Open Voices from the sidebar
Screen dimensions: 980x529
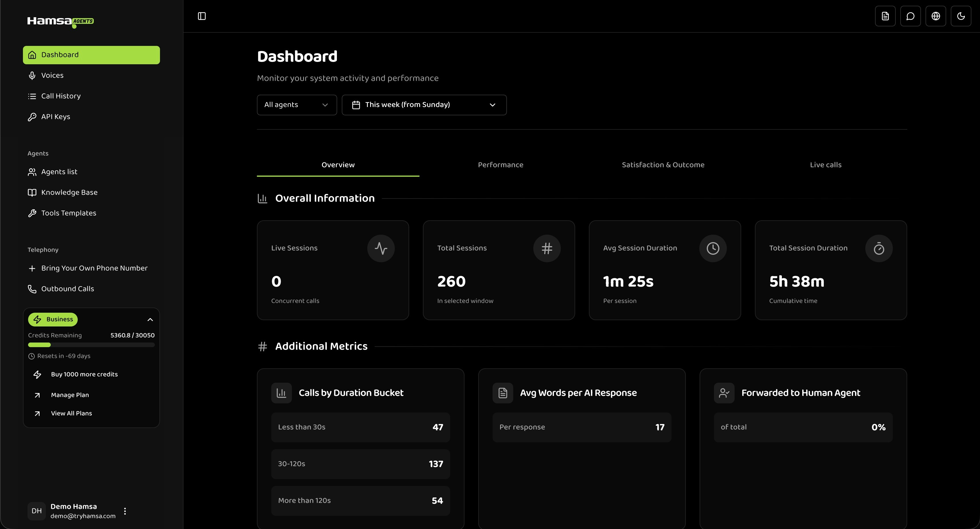pyautogui.click(x=52, y=75)
